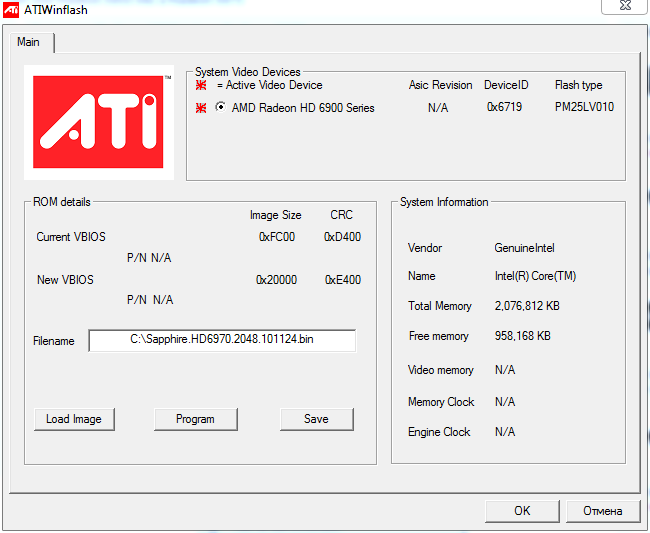Confirm with the OK button
650x533 pixels.
tap(522, 511)
